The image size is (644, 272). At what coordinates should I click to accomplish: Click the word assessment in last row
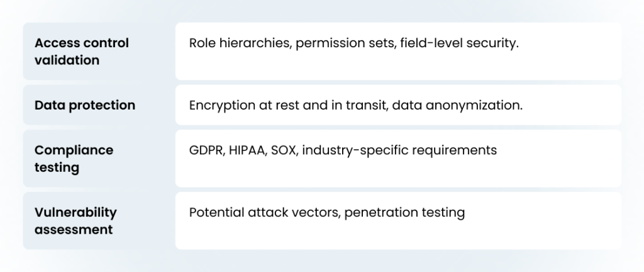tap(74, 230)
